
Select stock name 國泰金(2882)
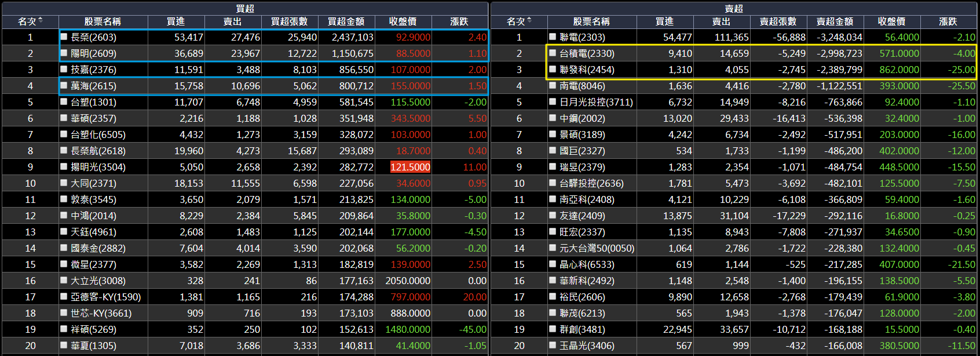click(98, 248)
